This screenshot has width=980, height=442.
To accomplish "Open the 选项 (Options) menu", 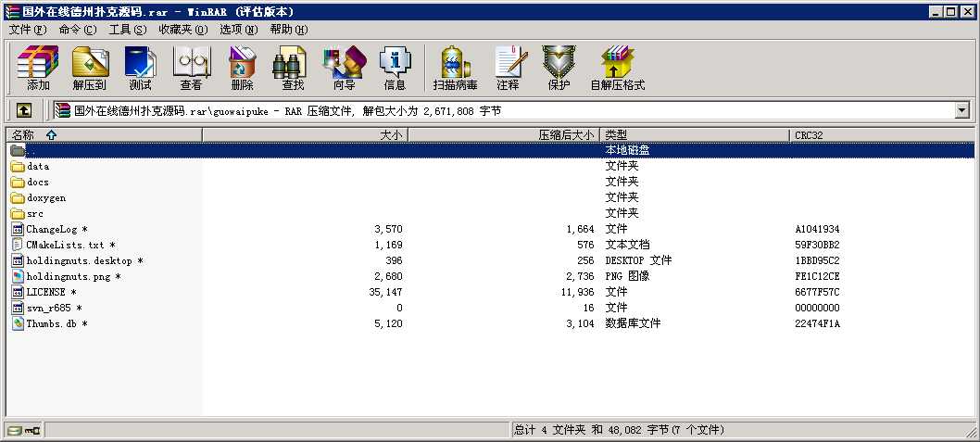I will pos(239,30).
